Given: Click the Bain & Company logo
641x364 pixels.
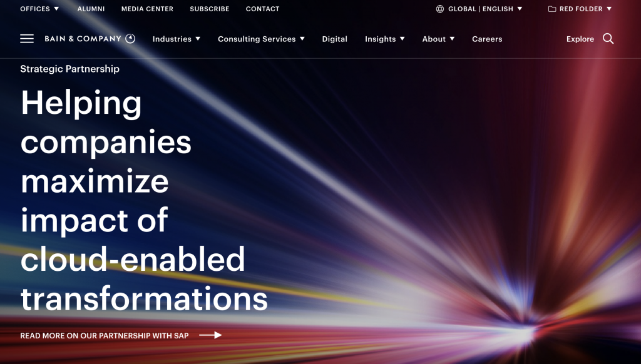Looking at the screenshot, I should pyautogui.click(x=90, y=39).
